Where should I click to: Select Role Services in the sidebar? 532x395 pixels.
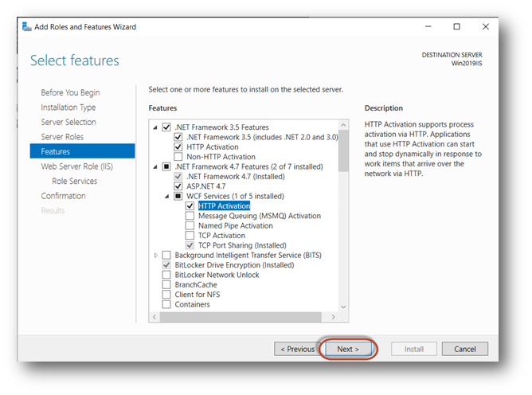(x=74, y=181)
